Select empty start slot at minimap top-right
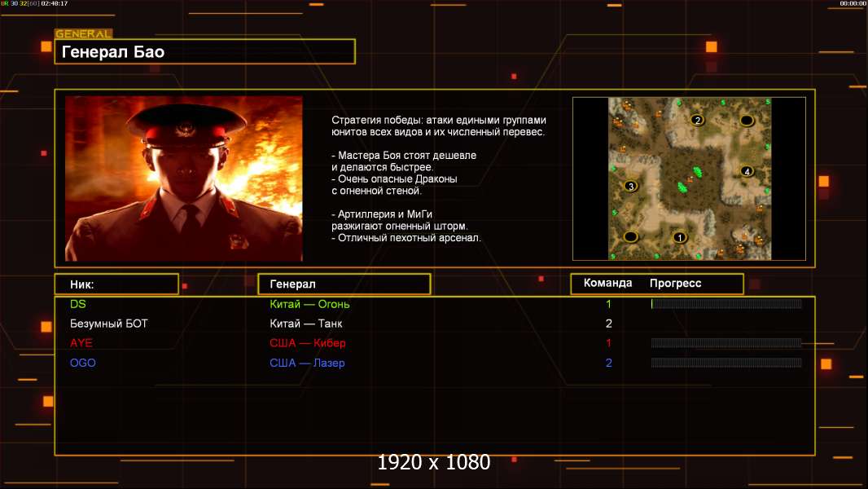 tap(747, 120)
